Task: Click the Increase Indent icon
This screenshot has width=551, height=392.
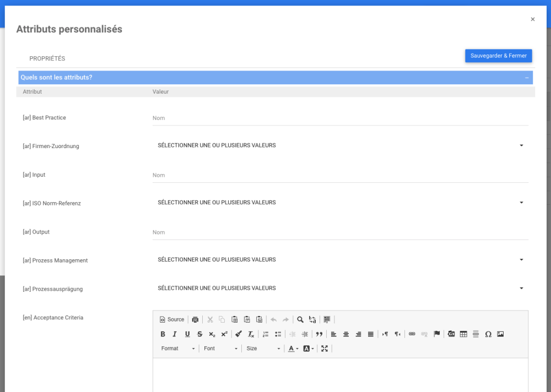Action: coord(305,334)
